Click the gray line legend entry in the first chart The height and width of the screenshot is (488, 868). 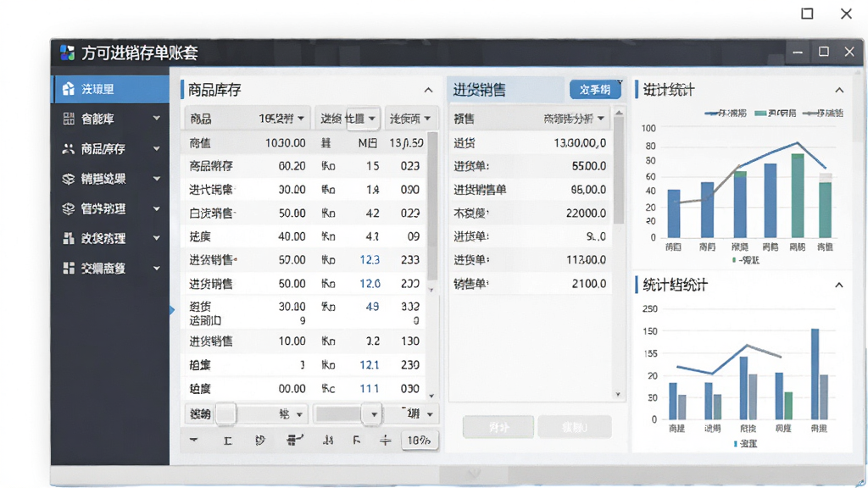[x=823, y=113]
